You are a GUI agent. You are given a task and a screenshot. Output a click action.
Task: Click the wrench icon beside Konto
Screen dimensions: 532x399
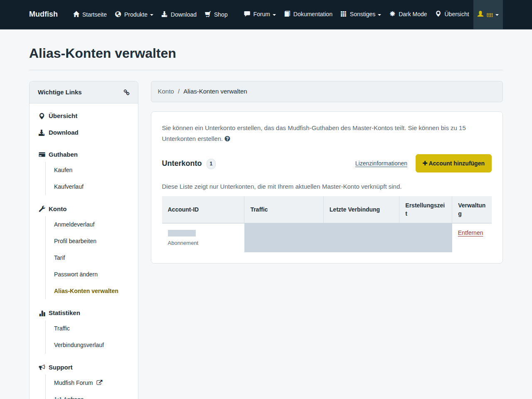pos(42,209)
